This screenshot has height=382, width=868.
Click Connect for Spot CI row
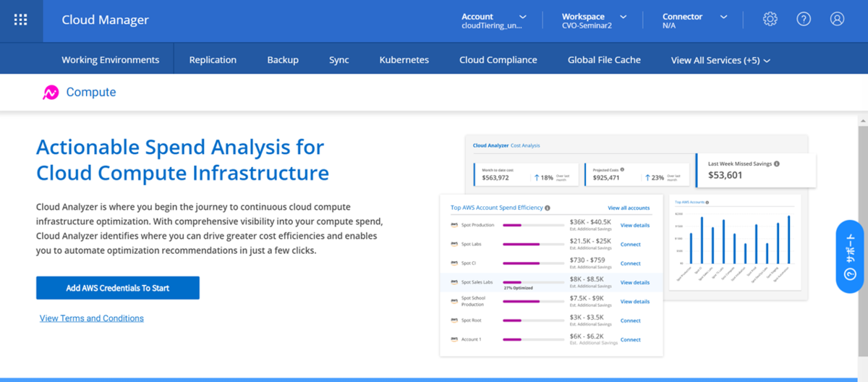coord(631,263)
